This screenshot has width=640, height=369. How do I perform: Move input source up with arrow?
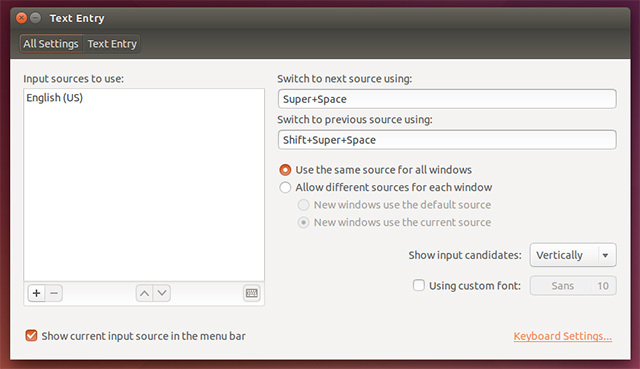[x=144, y=293]
